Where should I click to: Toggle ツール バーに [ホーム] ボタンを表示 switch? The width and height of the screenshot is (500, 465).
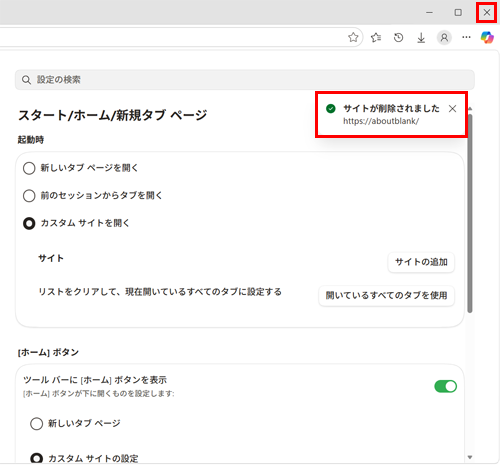(x=445, y=386)
